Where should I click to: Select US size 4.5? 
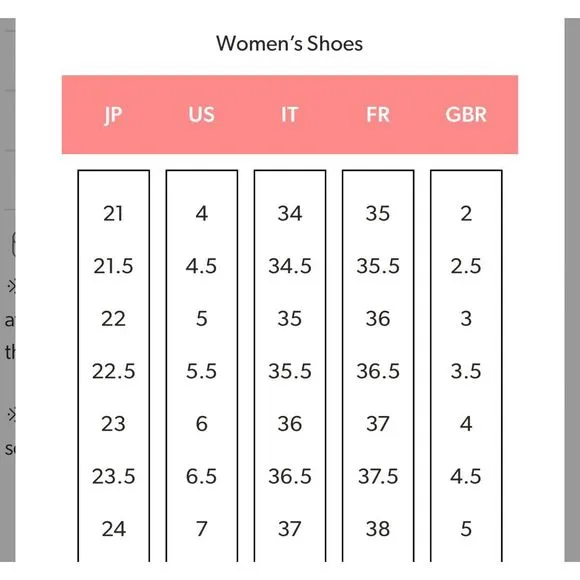(x=201, y=266)
